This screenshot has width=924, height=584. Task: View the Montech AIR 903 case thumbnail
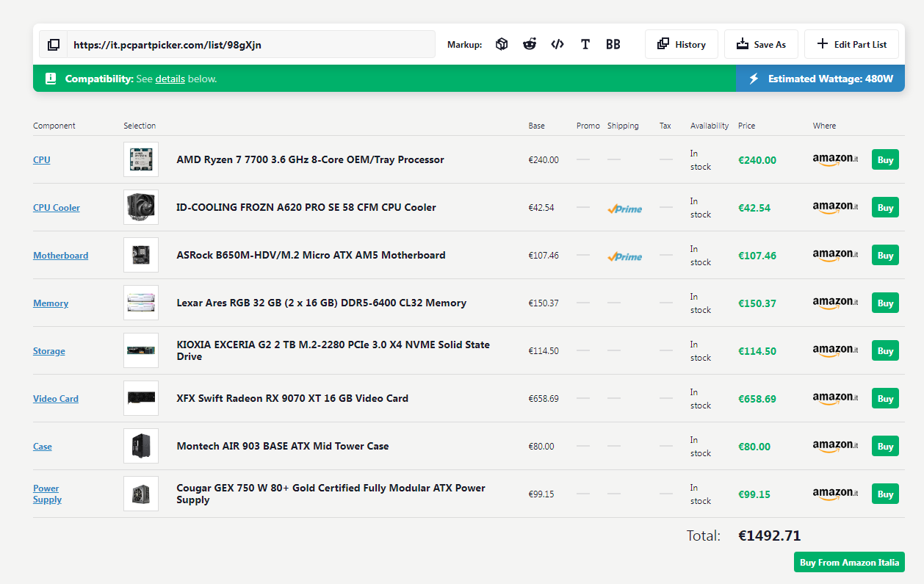coord(141,446)
